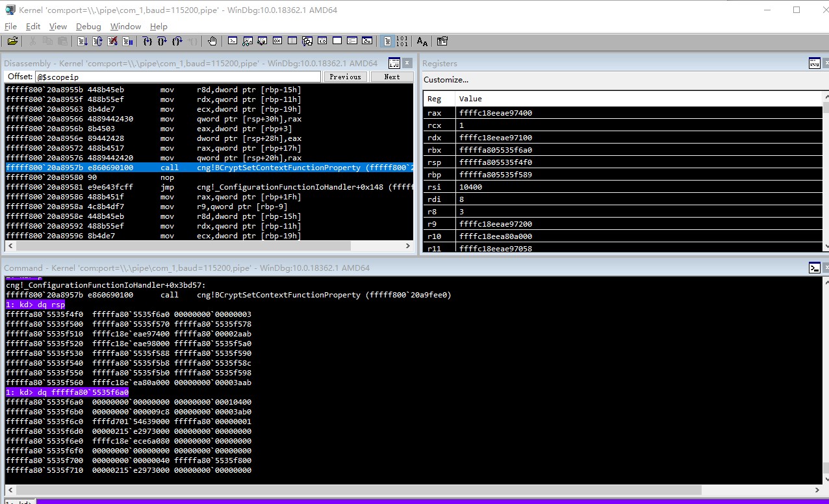829x504 pixels.
Task: Select the r10 register value
Action: 496,236
